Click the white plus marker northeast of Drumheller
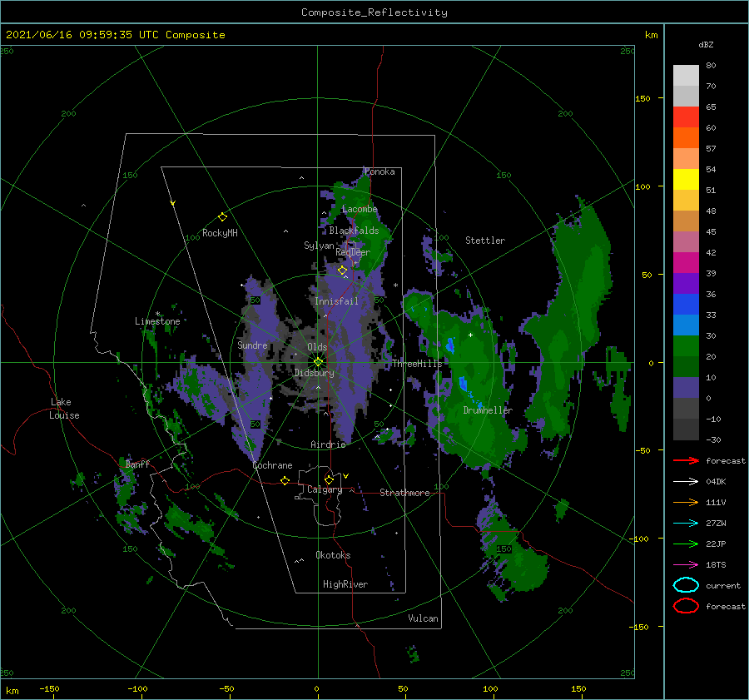The height and width of the screenshot is (700, 749). tap(470, 335)
